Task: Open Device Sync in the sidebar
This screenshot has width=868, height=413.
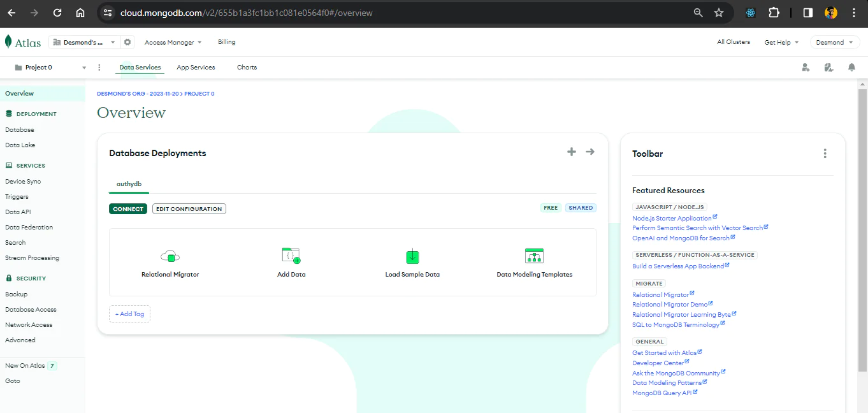Action: coord(23,182)
